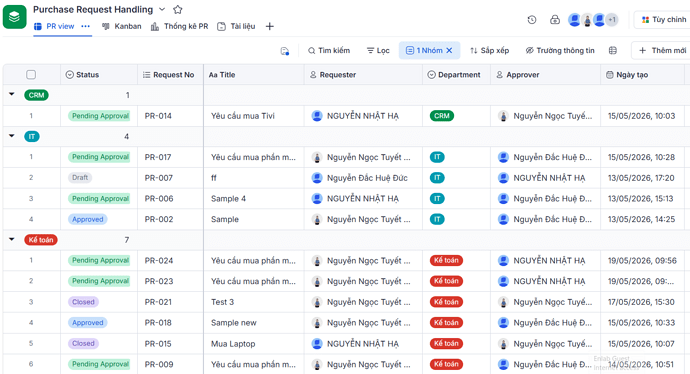Click the Thêm mới button

(662, 51)
